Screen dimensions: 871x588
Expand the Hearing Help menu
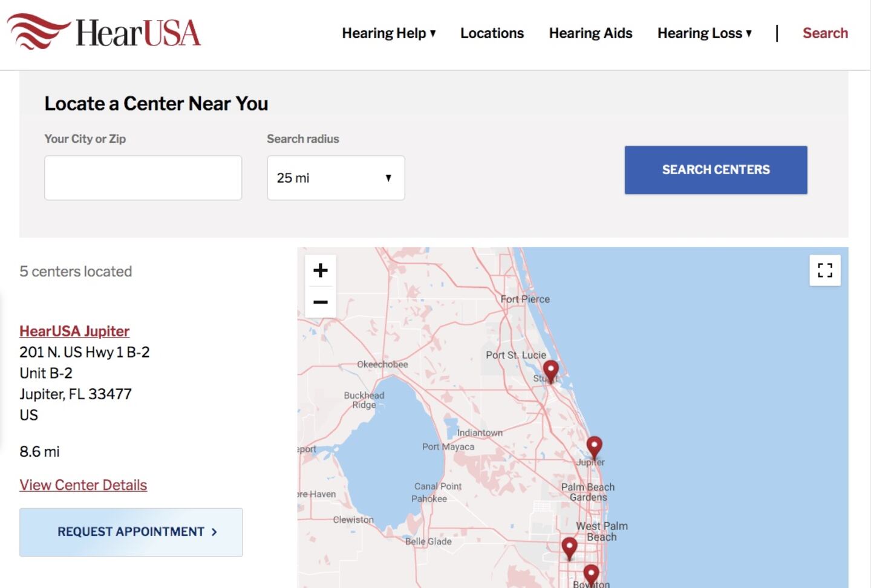388,33
